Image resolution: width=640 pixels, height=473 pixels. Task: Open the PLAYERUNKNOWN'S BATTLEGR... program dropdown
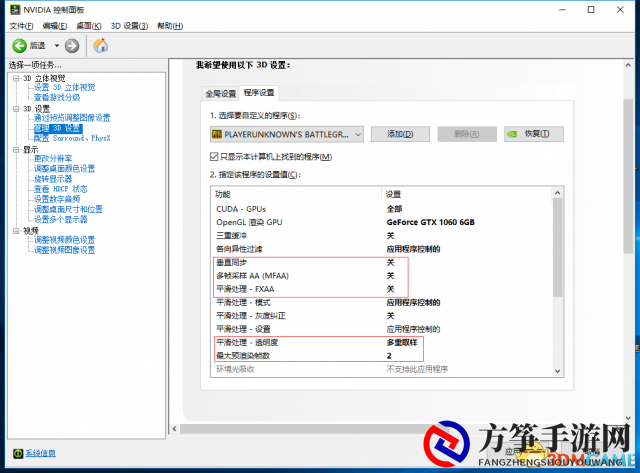tap(287, 134)
